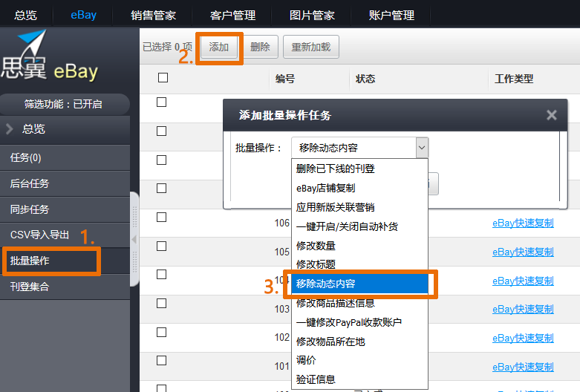580x392 pixels.
Task: Choose 修改商品描述信息 from the list
Action: pos(359,303)
